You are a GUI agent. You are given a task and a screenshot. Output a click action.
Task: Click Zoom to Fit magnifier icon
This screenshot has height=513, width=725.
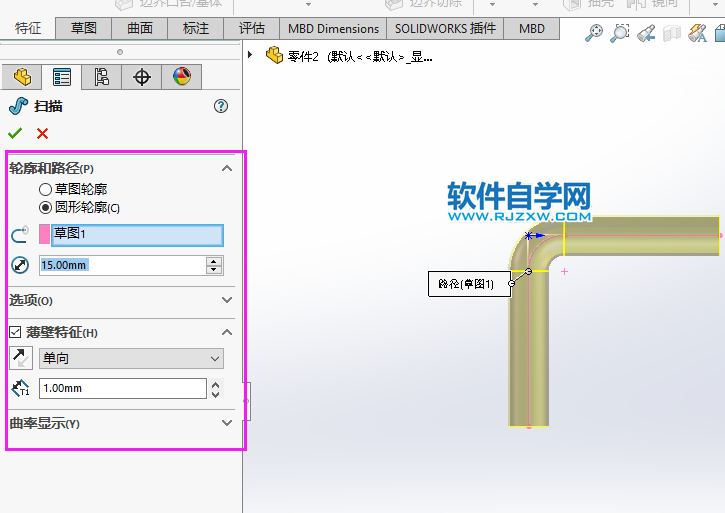tap(594, 33)
